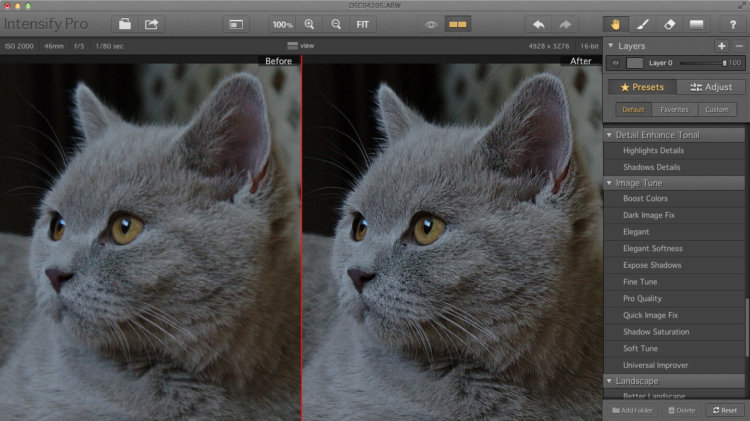
Task: Apply the Dark Image Fix preset
Action: [x=674, y=215]
